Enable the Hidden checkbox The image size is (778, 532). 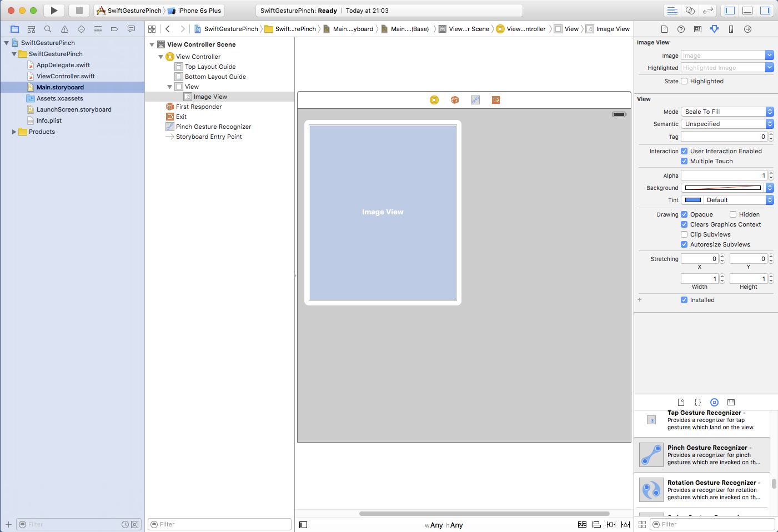pyautogui.click(x=733, y=214)
